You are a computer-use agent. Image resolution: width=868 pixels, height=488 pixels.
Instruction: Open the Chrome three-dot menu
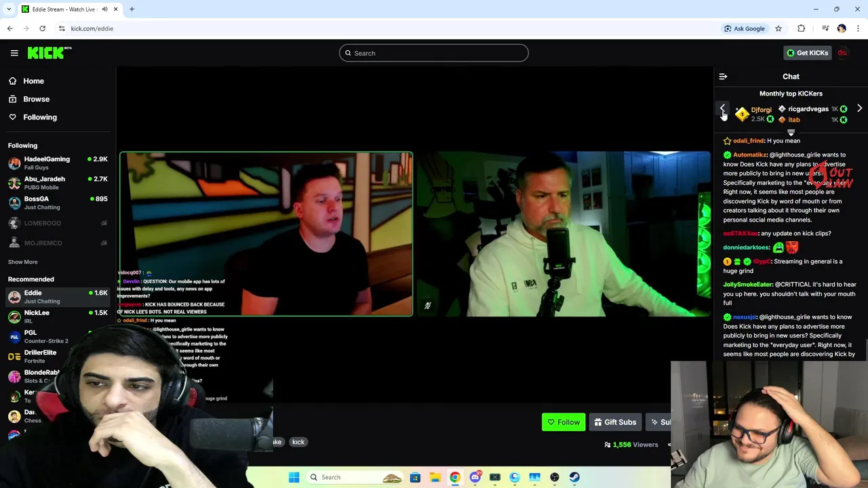click(x=858, y=28)
